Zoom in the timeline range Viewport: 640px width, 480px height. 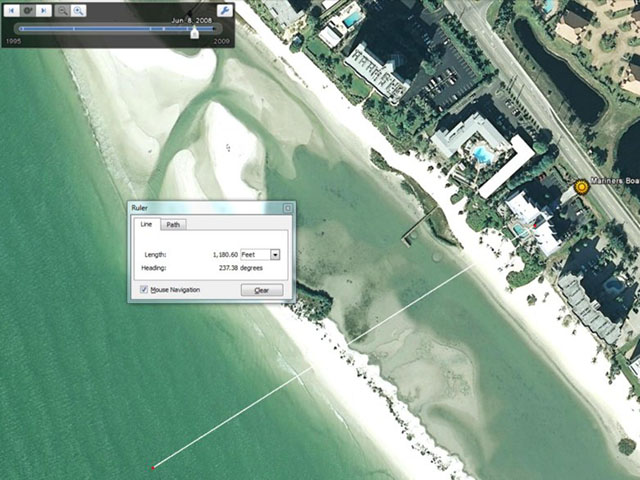click(78, 10)
